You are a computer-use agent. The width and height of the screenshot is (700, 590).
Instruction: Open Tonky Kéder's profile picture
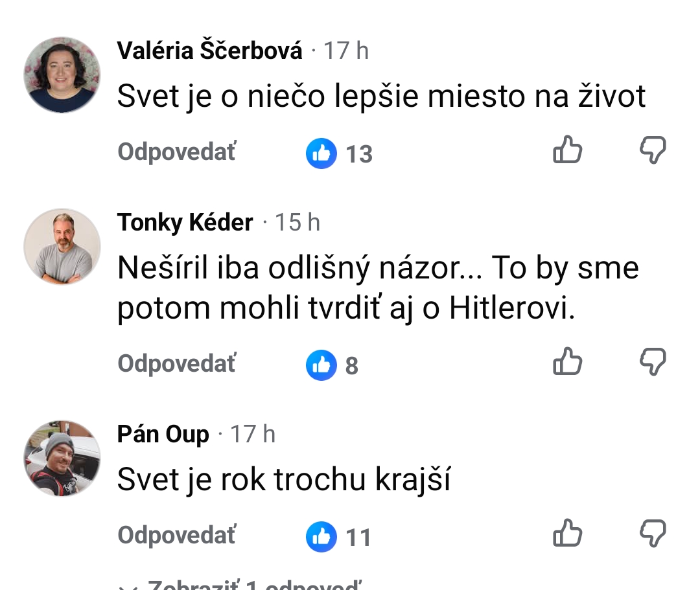(x=62, y=247)
